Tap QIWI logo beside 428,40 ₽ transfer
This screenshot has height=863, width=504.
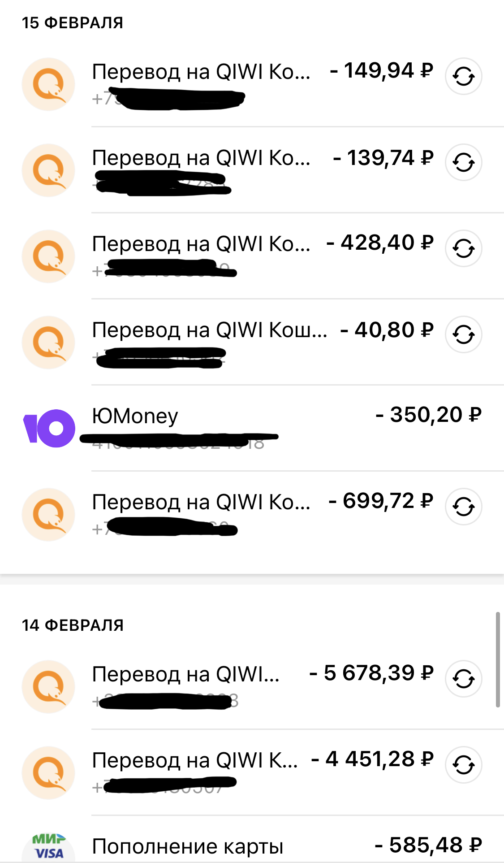[48, 256]
